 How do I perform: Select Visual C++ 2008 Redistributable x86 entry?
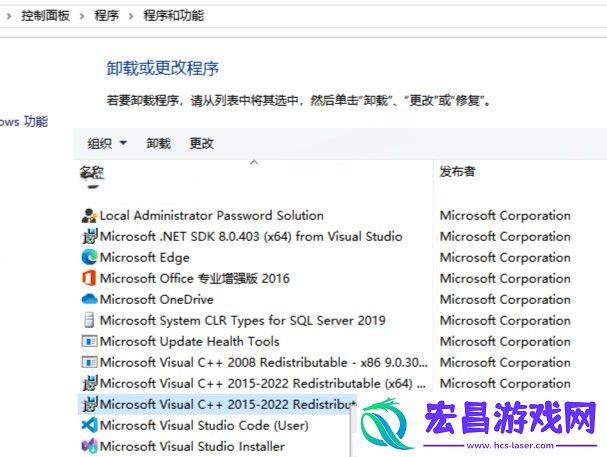(255, 363)
